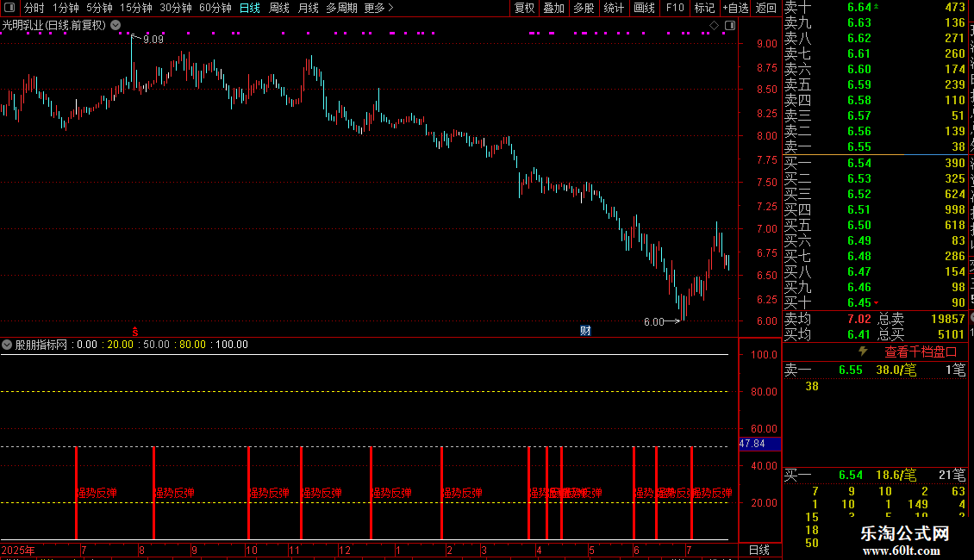Switch to 日线 daily chart
The image size is (974, 560).
click(250, 8)
